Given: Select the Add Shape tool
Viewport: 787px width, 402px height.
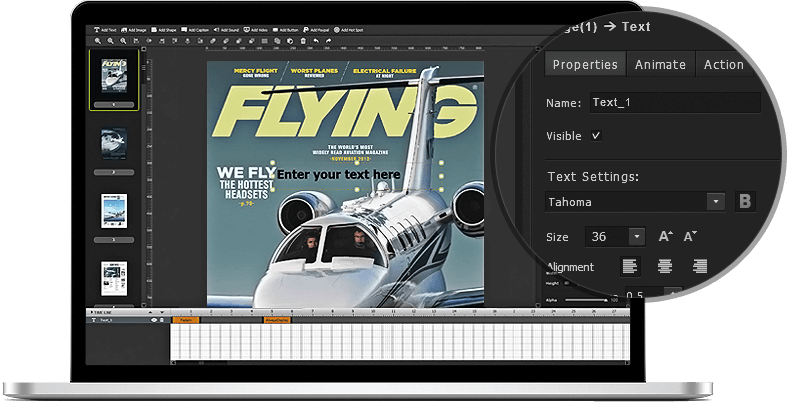Looking at the screenshot, I should tap(164, 30).
